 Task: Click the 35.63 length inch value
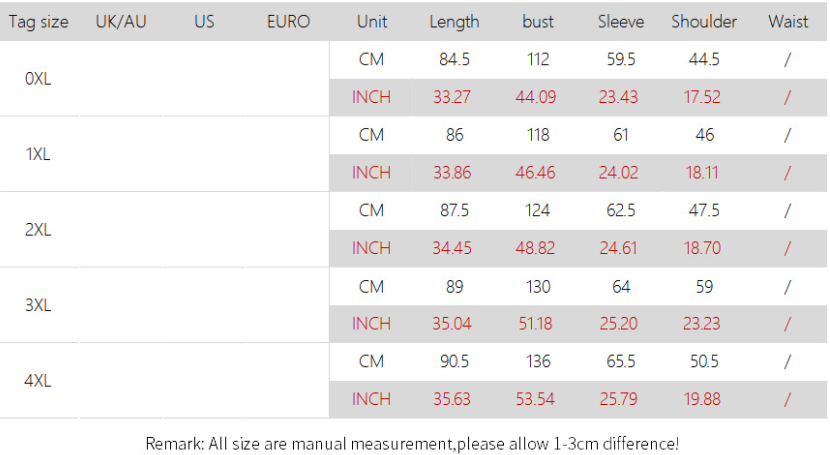pos(454,399)
